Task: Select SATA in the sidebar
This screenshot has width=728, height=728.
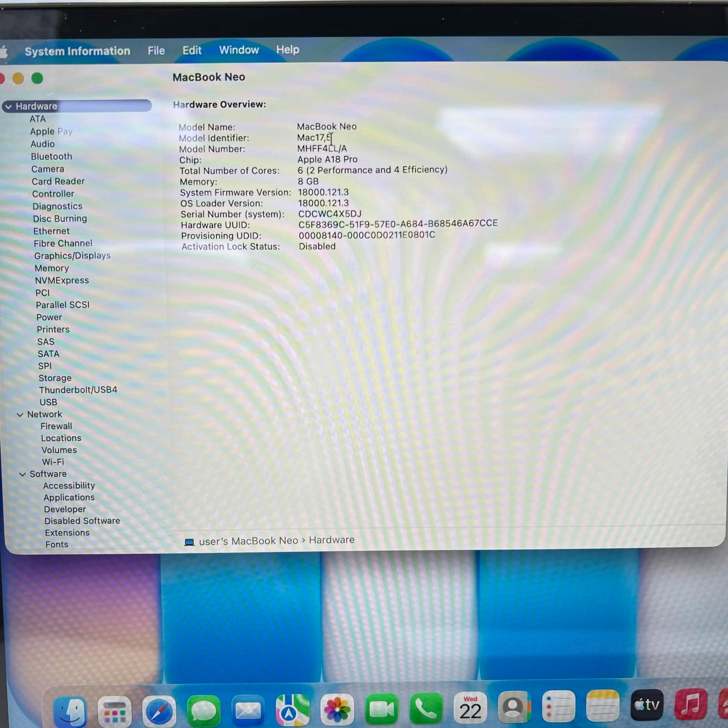Action: [49, 354]
